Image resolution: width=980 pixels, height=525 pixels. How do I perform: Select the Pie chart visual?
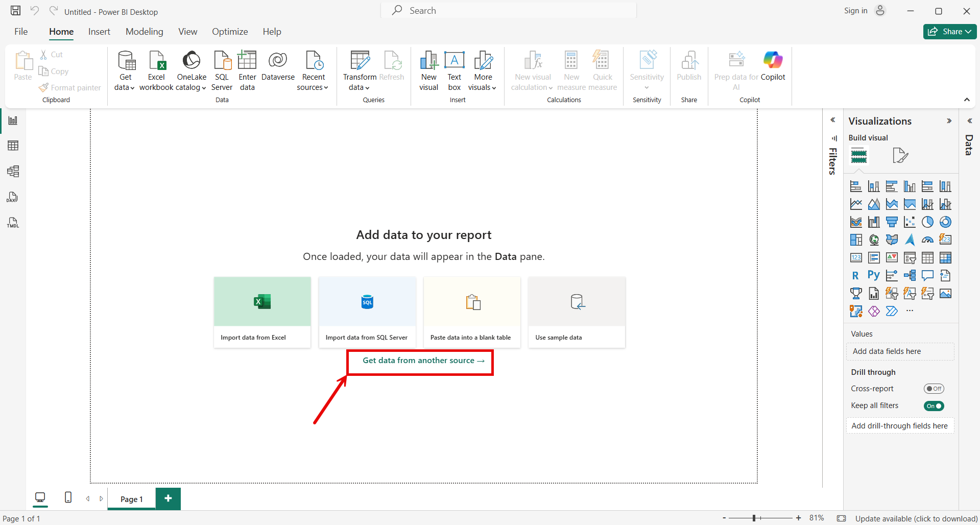(x=927, y=222)
